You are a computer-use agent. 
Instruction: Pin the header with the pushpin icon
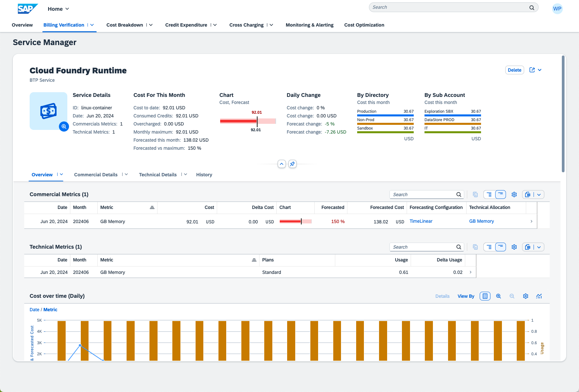(x=293, y=164)
